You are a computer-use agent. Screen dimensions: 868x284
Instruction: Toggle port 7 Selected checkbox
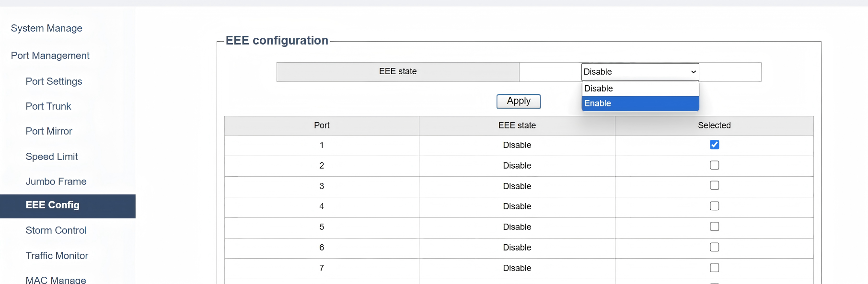point(714,268)
